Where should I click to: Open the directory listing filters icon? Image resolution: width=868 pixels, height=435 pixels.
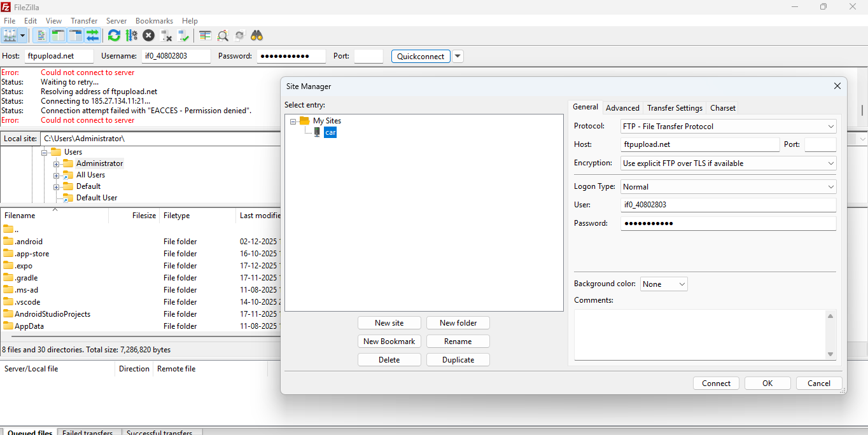click(x=205, y=36)
